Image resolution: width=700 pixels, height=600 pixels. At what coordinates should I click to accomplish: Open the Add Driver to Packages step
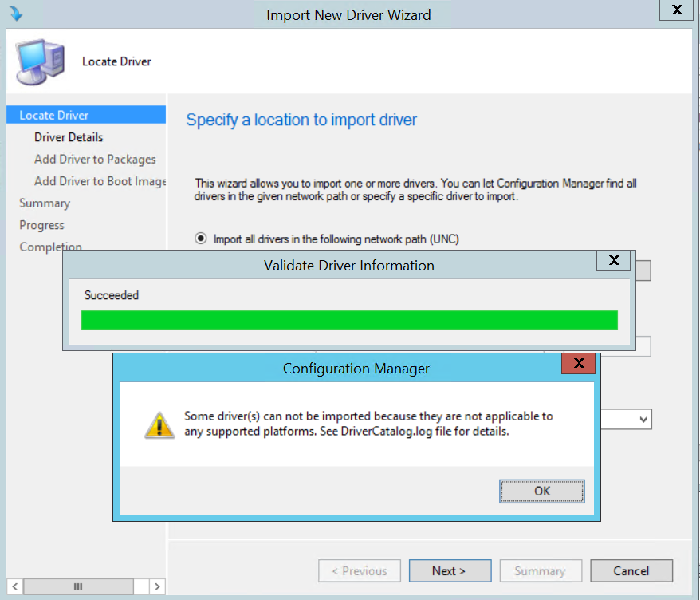point(95,160)
